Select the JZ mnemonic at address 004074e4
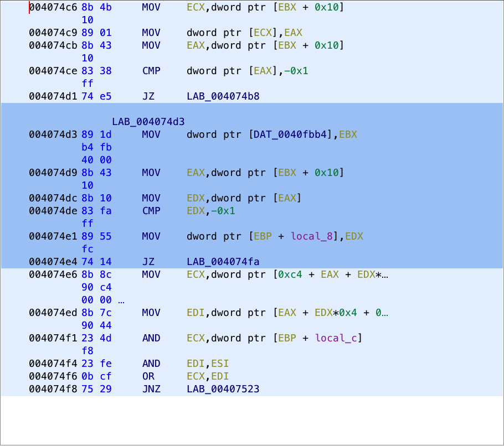504x446 pixels. 148,262
